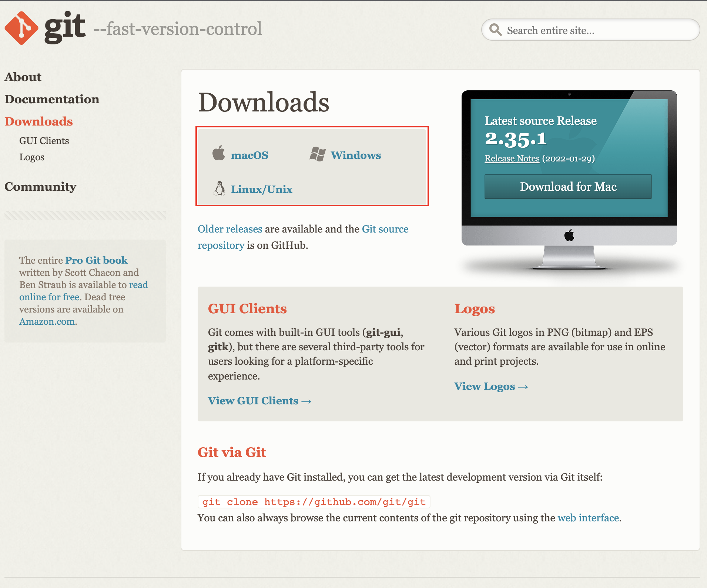Click the Git diamond logo icon

click(21, 28)
